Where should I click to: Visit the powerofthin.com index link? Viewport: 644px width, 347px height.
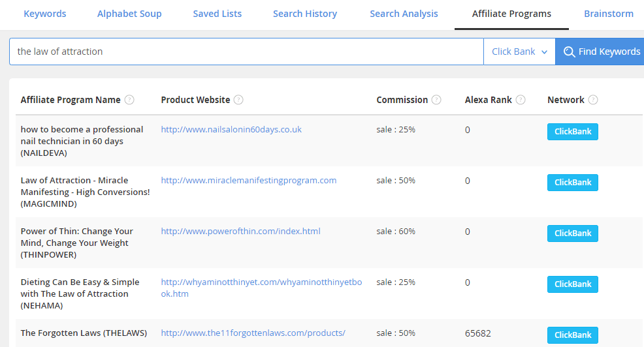pyautogui.click(x=240, y=231)
